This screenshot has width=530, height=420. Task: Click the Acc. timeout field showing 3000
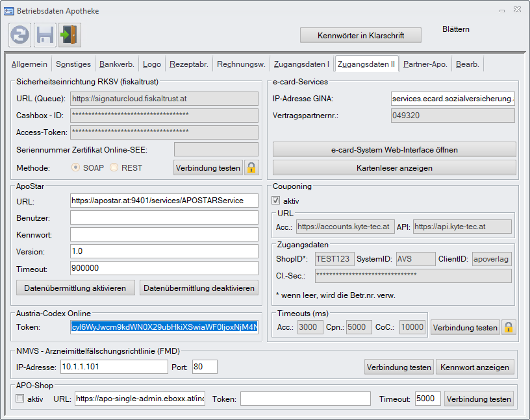pos(310,327)
